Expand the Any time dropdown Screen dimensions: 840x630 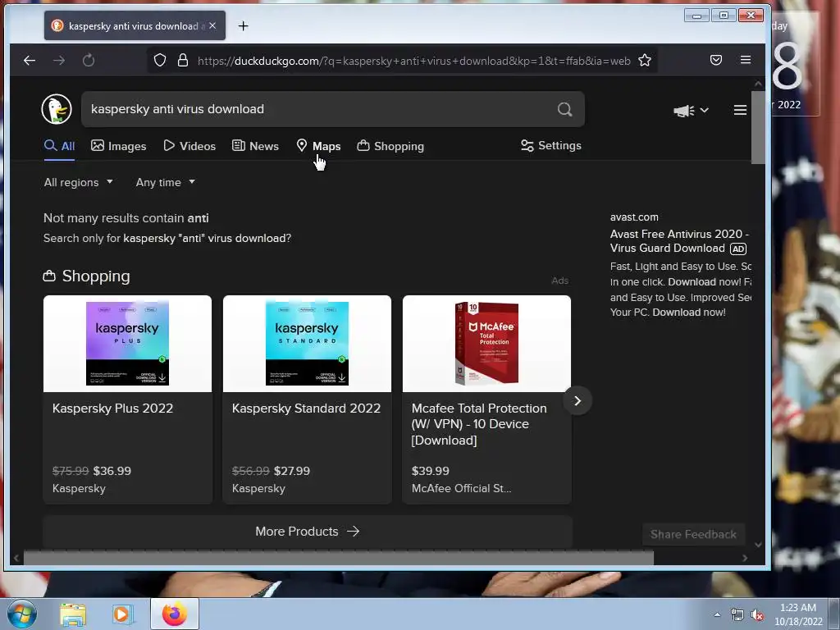(165, 183)
